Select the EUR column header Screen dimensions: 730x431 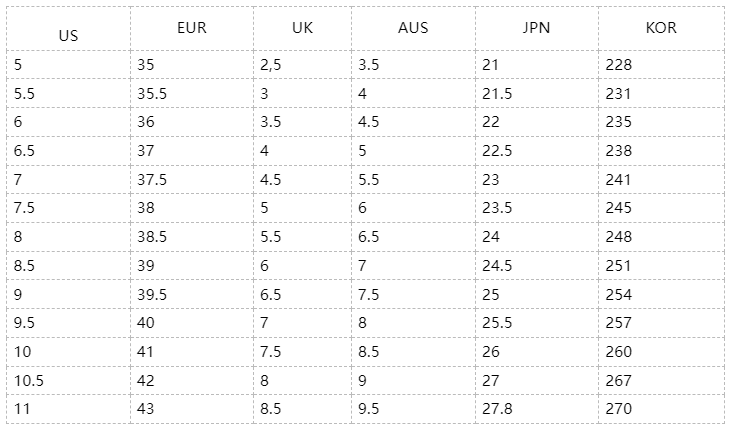coord(191,28)
